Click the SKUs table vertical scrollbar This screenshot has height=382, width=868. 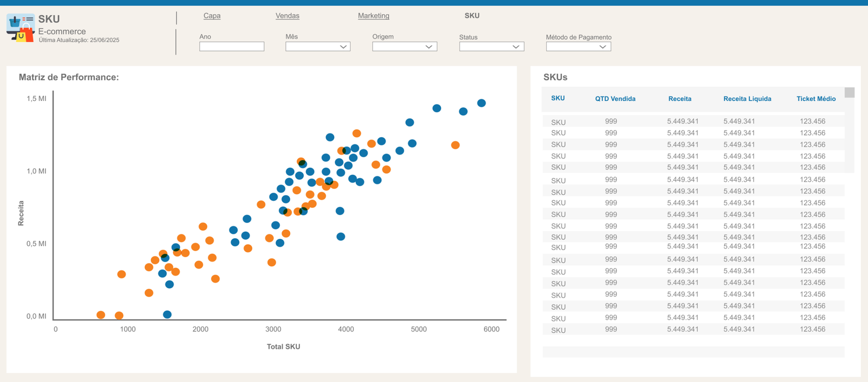850,130
